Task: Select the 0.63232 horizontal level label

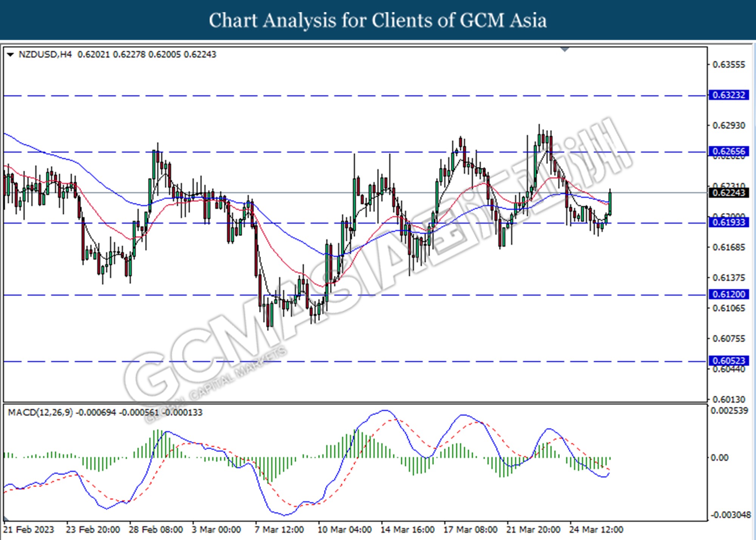Action: [729, 95]
